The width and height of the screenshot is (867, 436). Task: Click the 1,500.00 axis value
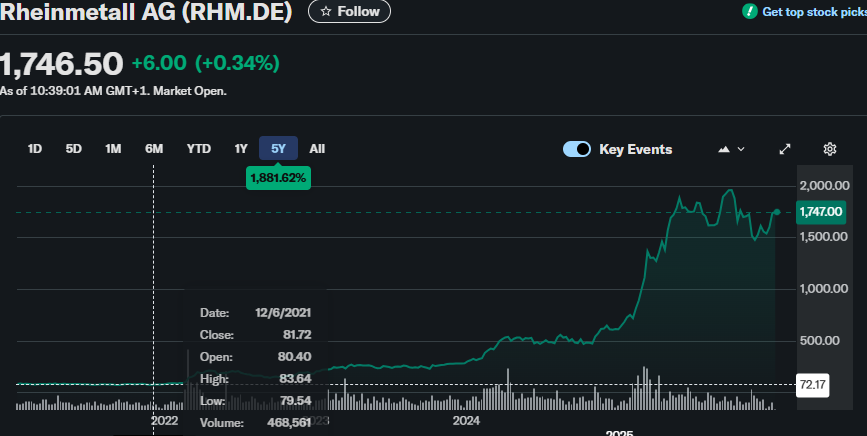tap(823, 237)
